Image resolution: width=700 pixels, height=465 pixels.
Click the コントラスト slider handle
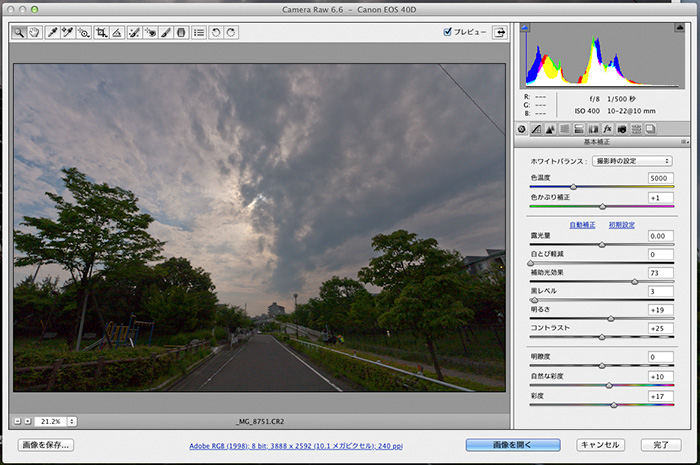click(602, 337)
